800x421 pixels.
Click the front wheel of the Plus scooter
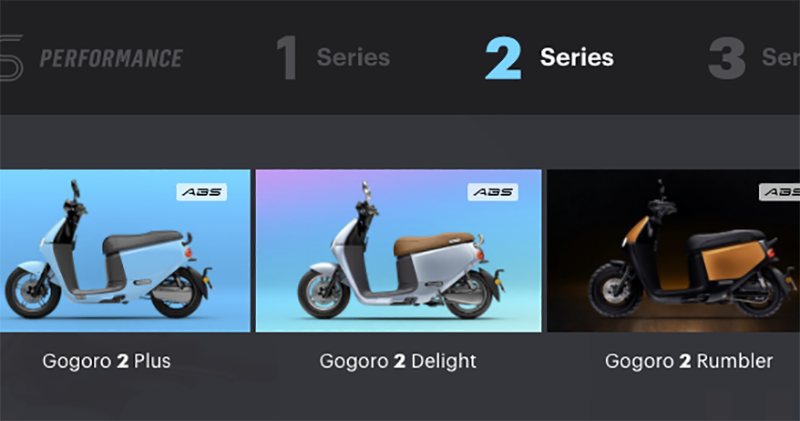33,293
